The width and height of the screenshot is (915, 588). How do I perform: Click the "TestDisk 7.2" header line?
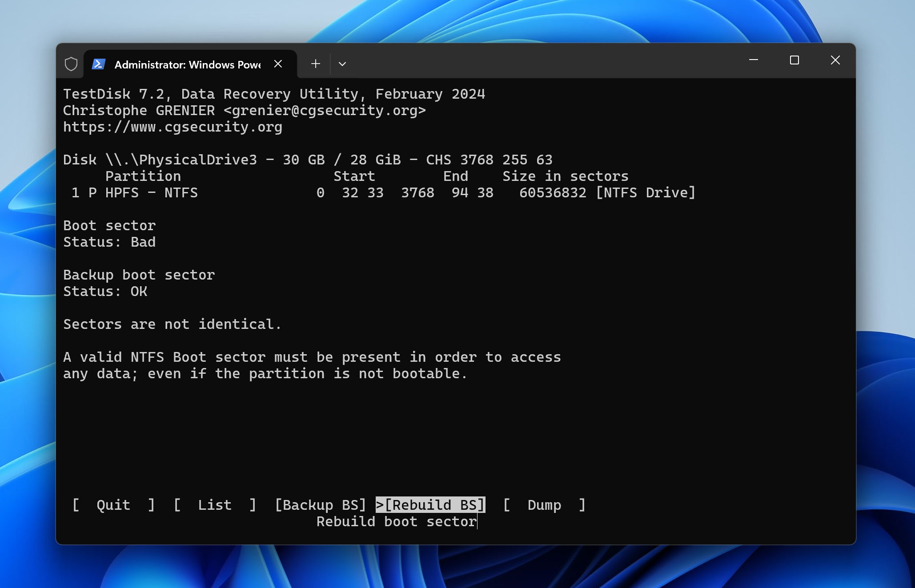pos(274,94)
